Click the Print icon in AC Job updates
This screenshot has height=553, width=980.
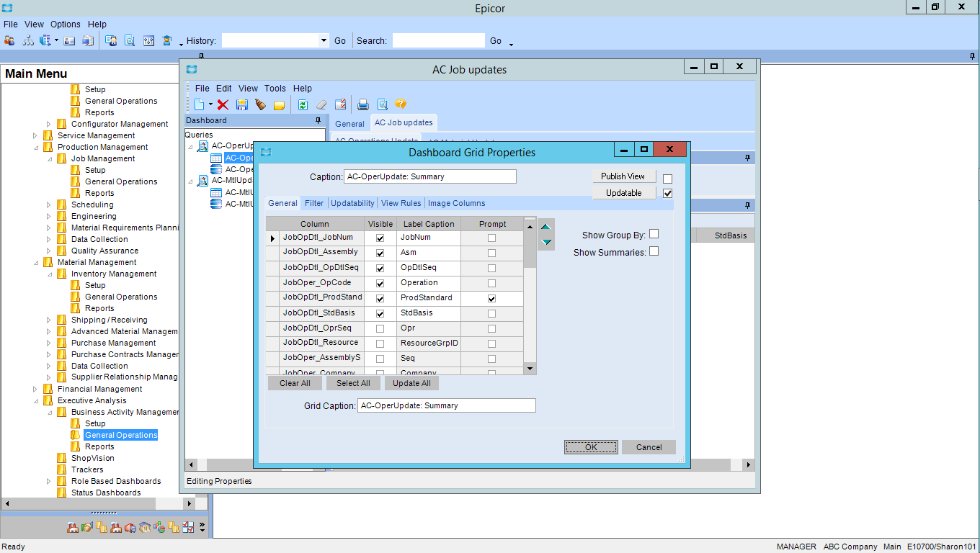click(x=363, y=104)
